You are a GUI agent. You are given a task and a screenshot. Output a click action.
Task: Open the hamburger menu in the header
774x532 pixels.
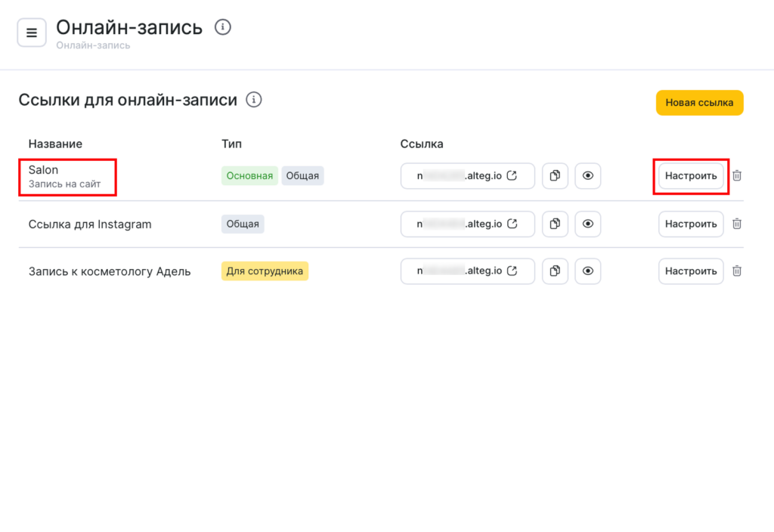coord(32,32)
